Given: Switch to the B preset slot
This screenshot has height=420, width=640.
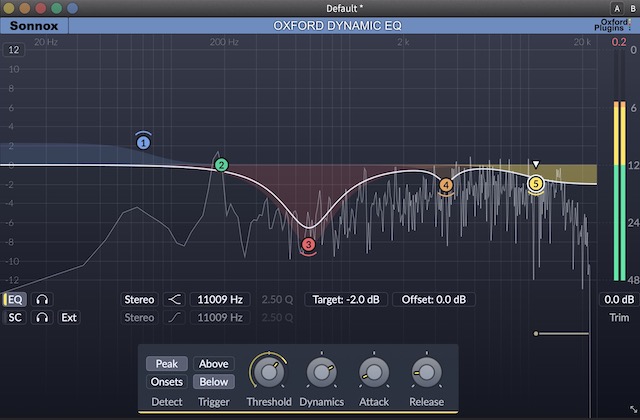Looking at the screenshot, I should click(622, 8).
